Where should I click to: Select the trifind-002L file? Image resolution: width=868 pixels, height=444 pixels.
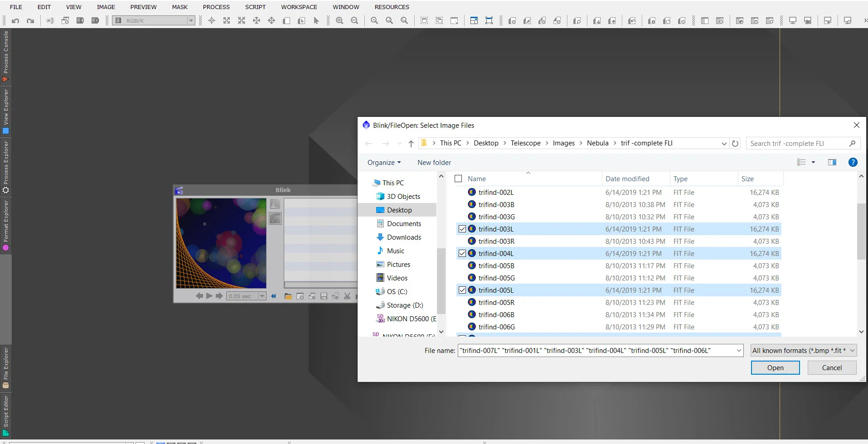[619, 192]
